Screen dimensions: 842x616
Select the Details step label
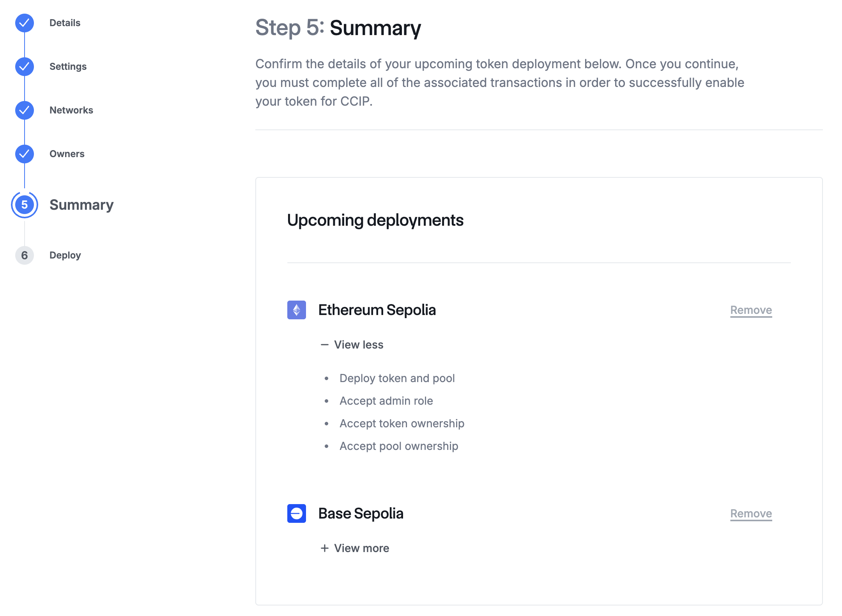[65, 23]
